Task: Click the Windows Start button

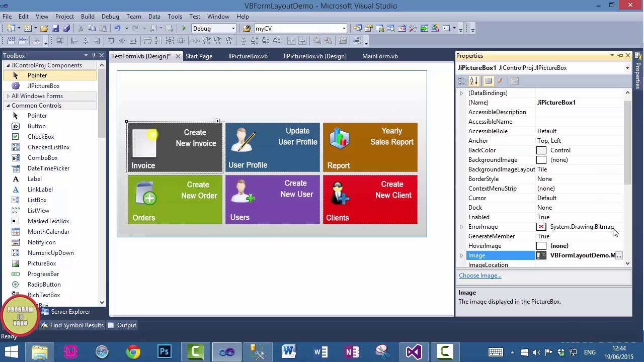Action: click(11, 352)
